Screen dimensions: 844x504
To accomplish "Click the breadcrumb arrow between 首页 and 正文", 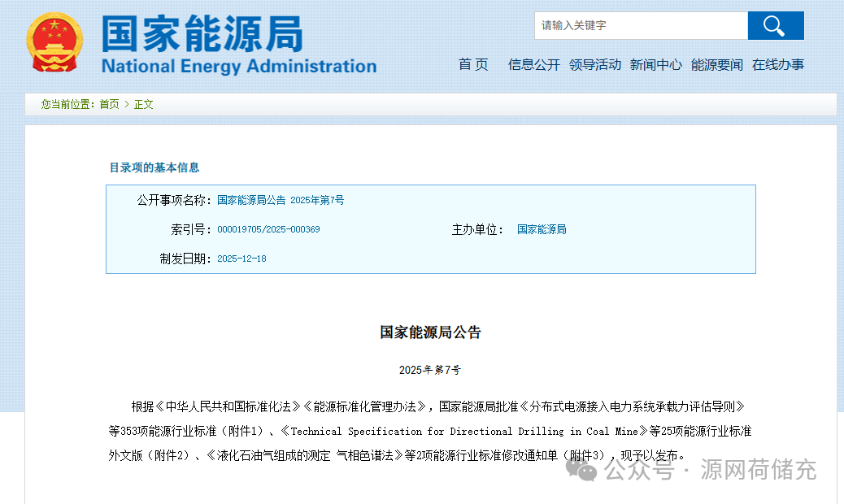I will click(126, 104).
